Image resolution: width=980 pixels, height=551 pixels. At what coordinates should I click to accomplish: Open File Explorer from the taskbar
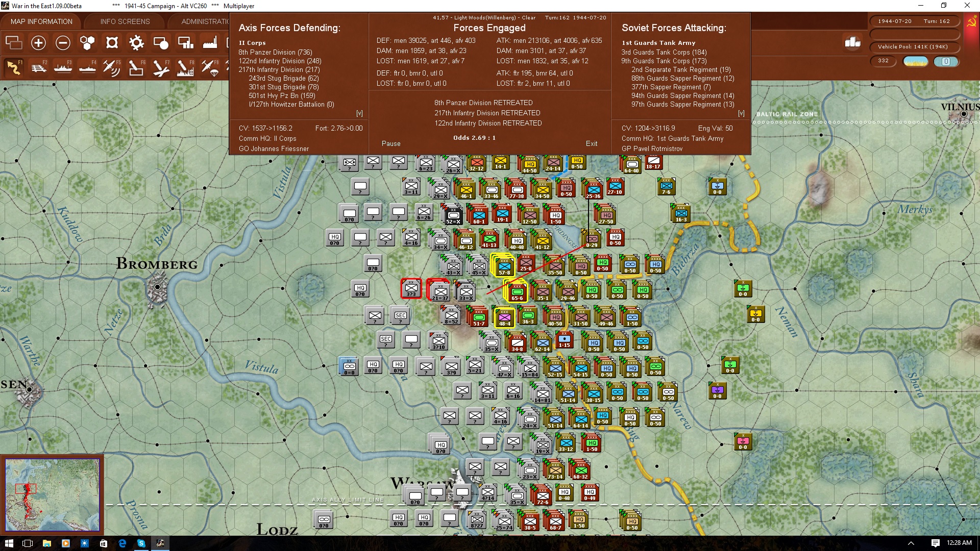pyautogui.click(x=47, y=543)
